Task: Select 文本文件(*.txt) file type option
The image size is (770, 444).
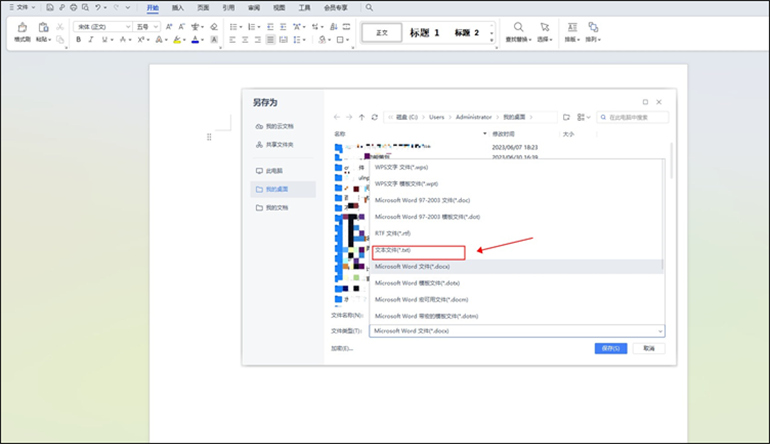Action: 417,250
